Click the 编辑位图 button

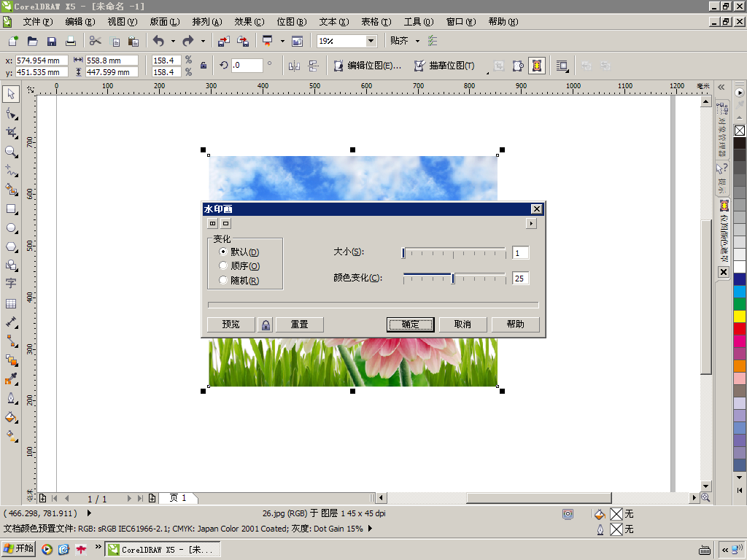[368, 66]
